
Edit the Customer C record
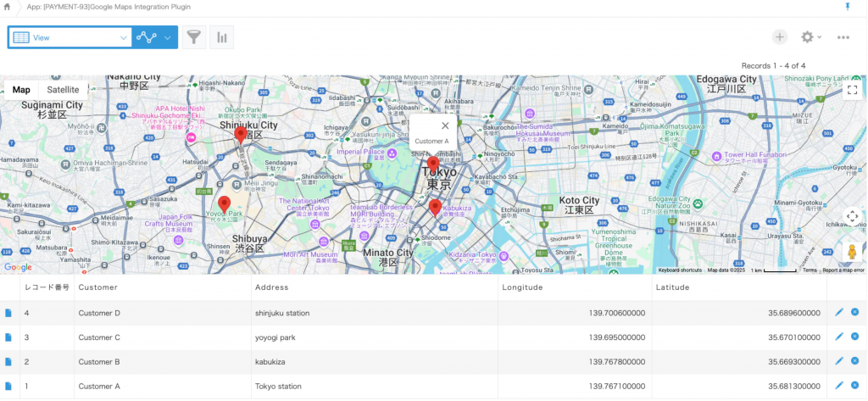click(x=839, y=337)
